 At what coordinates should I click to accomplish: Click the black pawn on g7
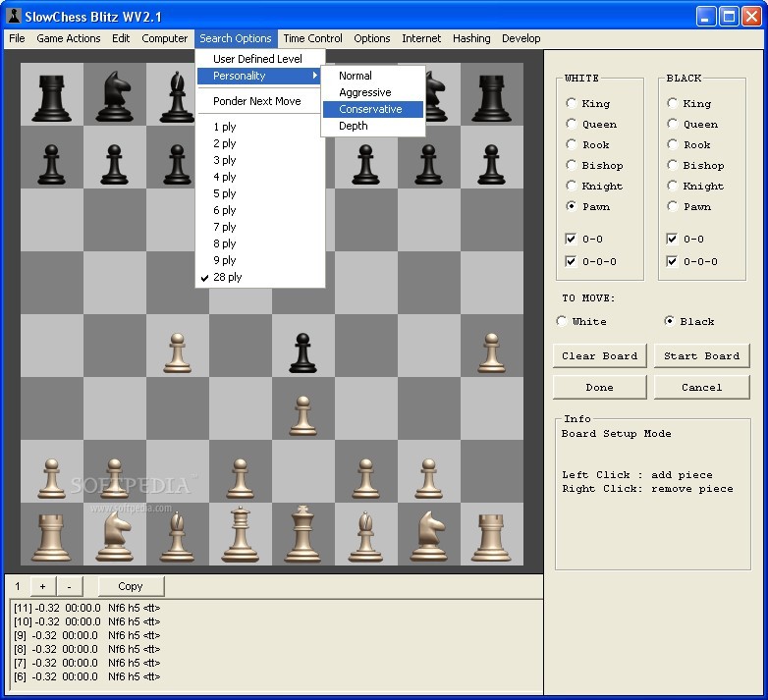[428, 165]
